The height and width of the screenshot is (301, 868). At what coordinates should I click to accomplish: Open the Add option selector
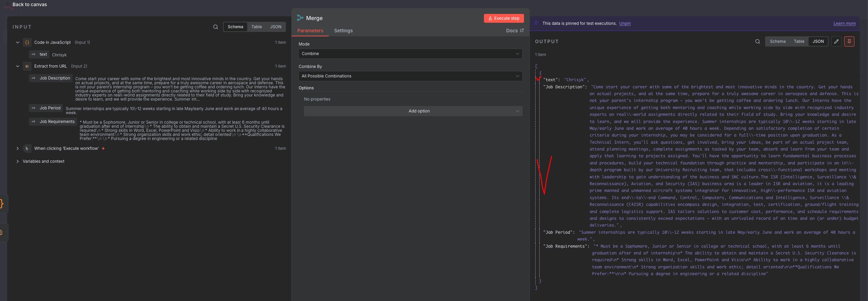[x=413, y=111]
